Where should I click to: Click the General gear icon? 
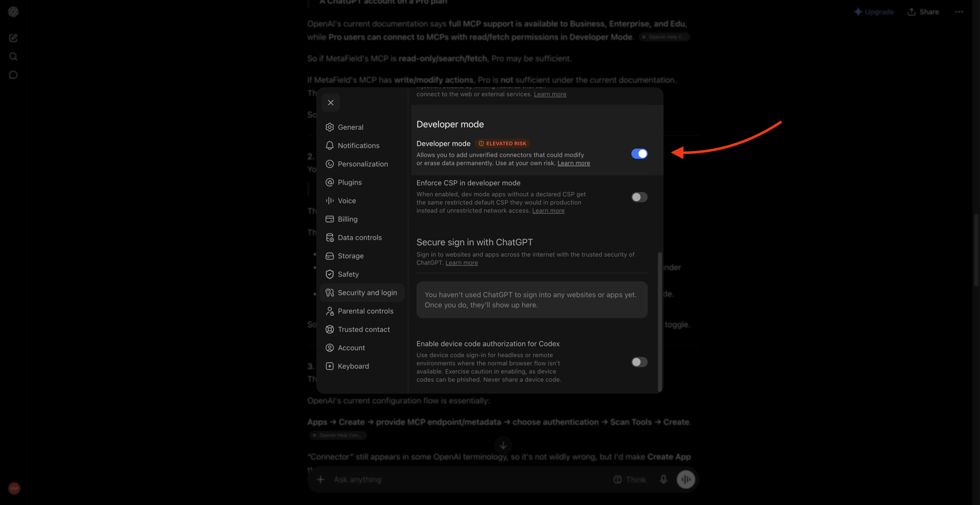click(330, 127)
